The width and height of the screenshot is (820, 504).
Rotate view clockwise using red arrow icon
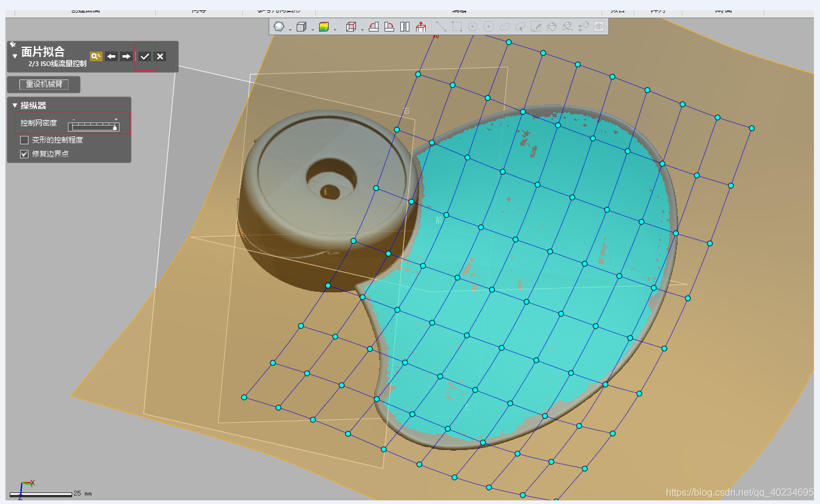click(389, 27)
